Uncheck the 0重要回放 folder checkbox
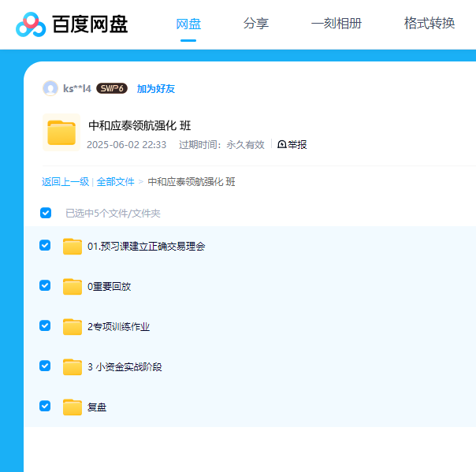Image resolution: width=476 pixels, height=472 pixels. click(45, 285)
